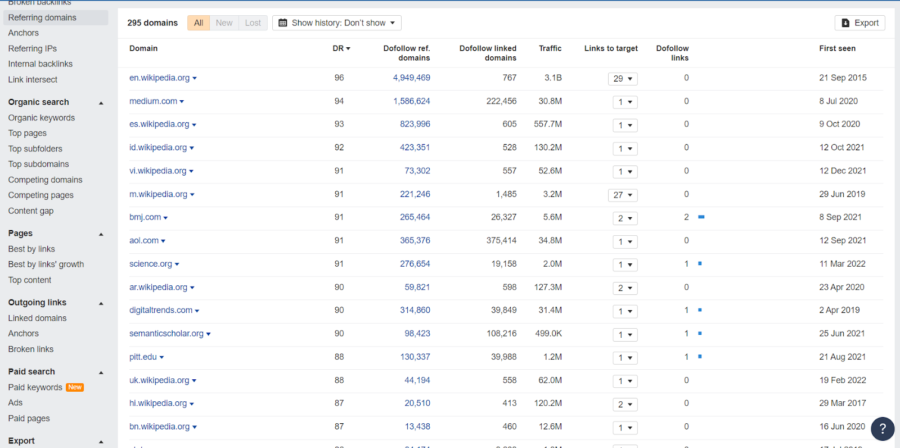900x448 pixels.
Task: Click dofollow ref. domains value 1,586,624
Action: coord(412,101)
